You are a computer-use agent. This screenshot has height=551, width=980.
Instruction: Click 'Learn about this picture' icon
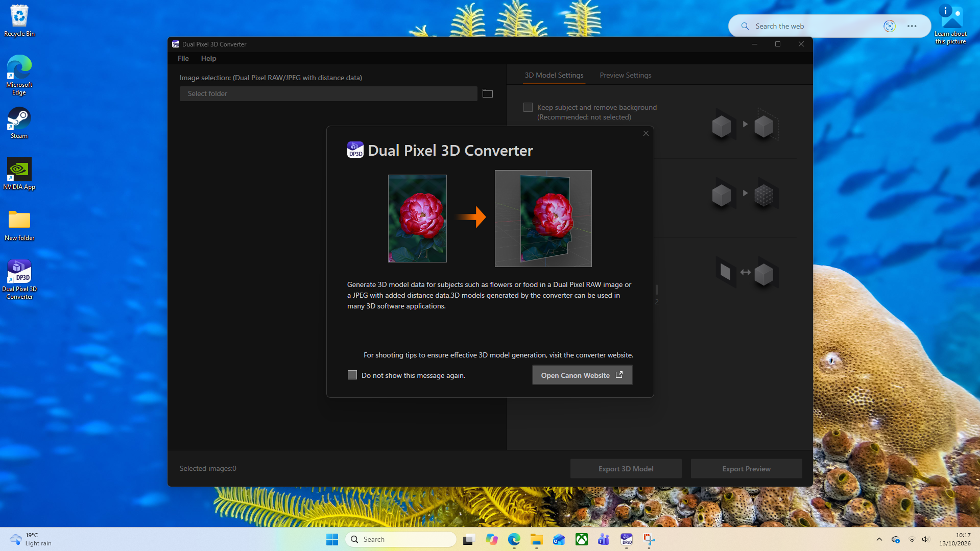point(950,24)
